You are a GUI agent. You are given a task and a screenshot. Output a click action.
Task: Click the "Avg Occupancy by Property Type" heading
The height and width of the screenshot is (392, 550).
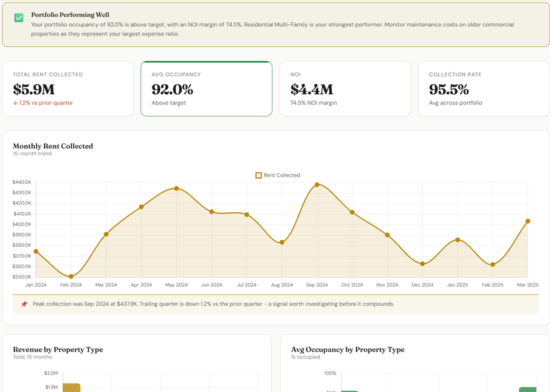[x=348, y=349]
